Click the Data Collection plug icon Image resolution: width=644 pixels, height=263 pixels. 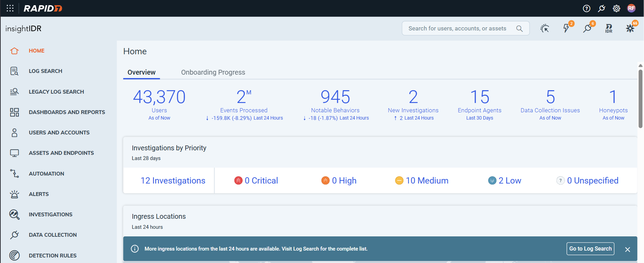pos(14,235)
